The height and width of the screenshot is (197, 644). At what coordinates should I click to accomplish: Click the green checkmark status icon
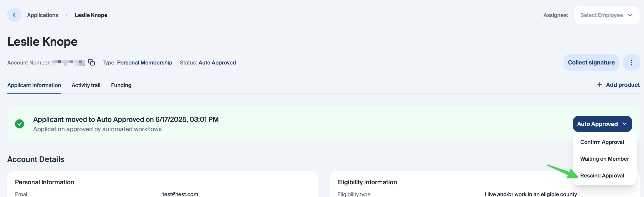[x=20, y=124]
